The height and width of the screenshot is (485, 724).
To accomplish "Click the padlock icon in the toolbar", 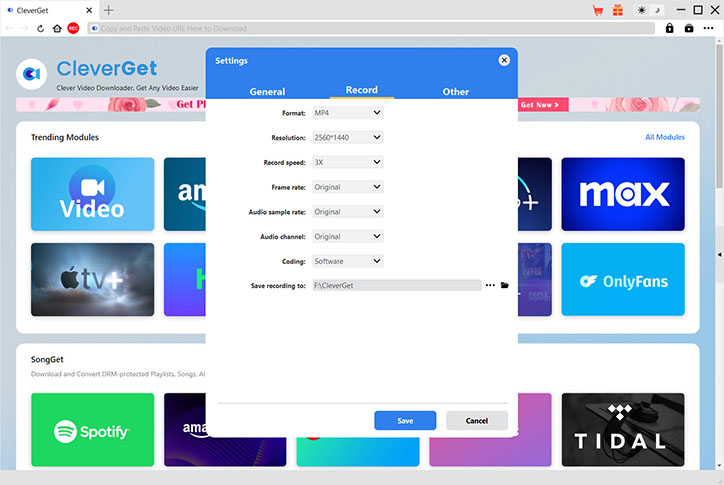I will click(x=670, y=28).
